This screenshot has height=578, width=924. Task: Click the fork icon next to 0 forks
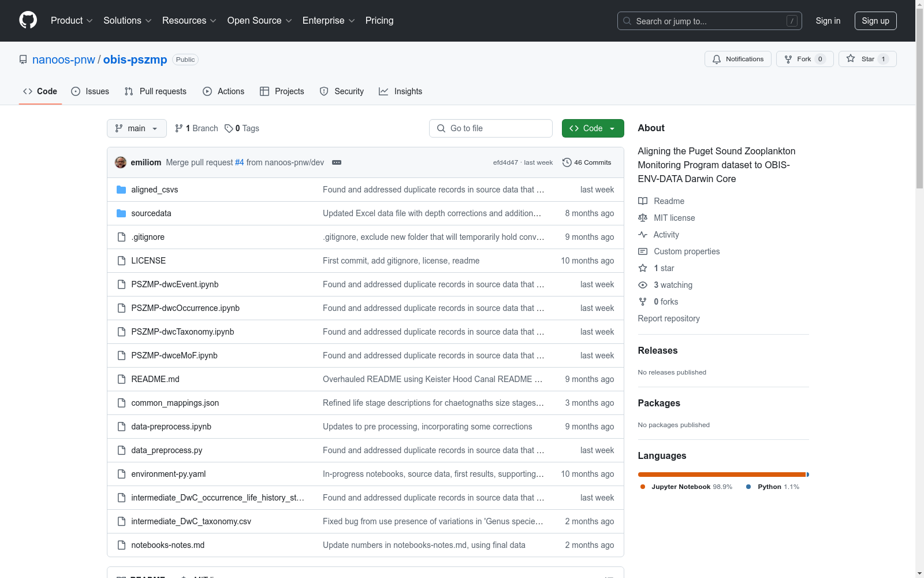[x=643, y=302]
